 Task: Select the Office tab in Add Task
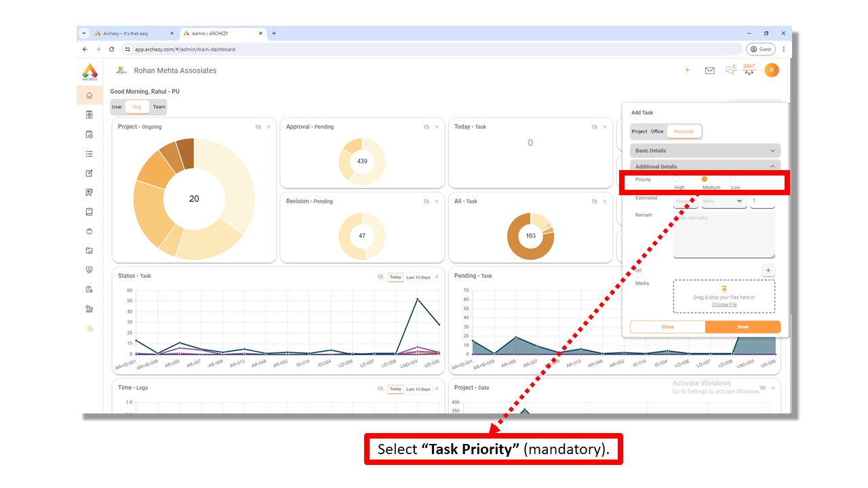(x=657, y=131)
